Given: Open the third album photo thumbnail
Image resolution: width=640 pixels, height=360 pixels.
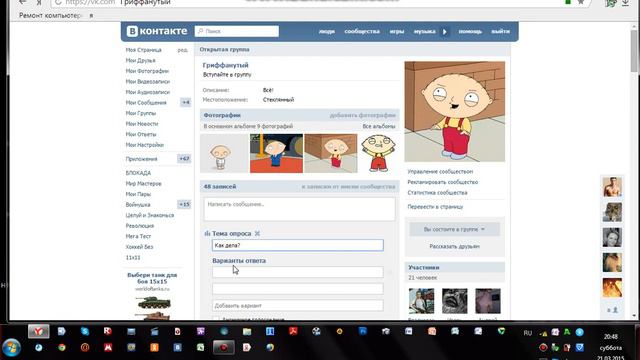Looking at the screenshot, I should 331,153.
